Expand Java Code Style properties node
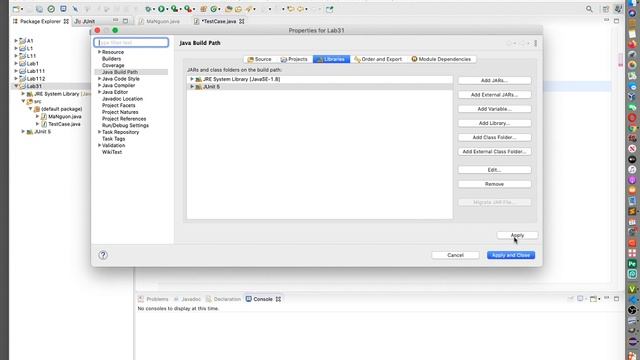The height and width of the screenshot is (360, 640). (99, 79)
